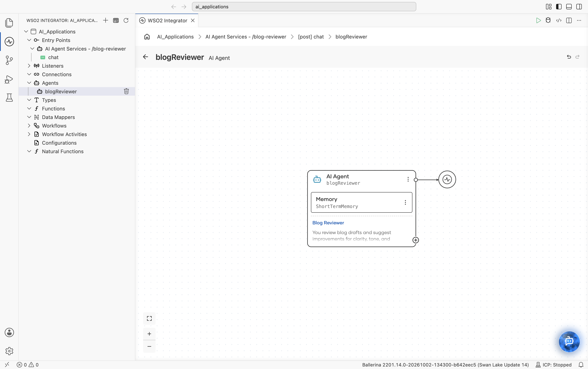This screenshot has height=369, width=588.
Task: Open the Explorer view in activity bar
Action: tap(9, 23)
